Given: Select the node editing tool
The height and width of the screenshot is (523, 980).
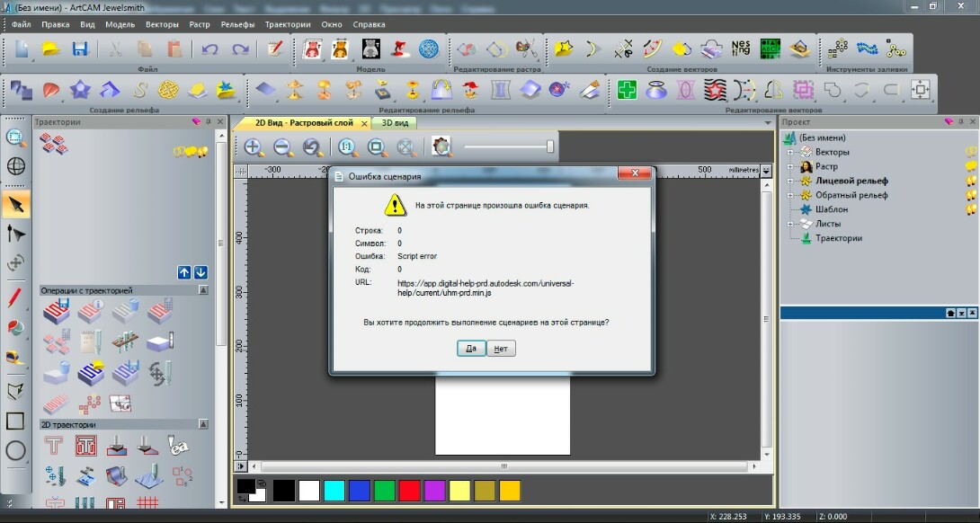Looking at the screenshot, I should [x=15, y=235].
